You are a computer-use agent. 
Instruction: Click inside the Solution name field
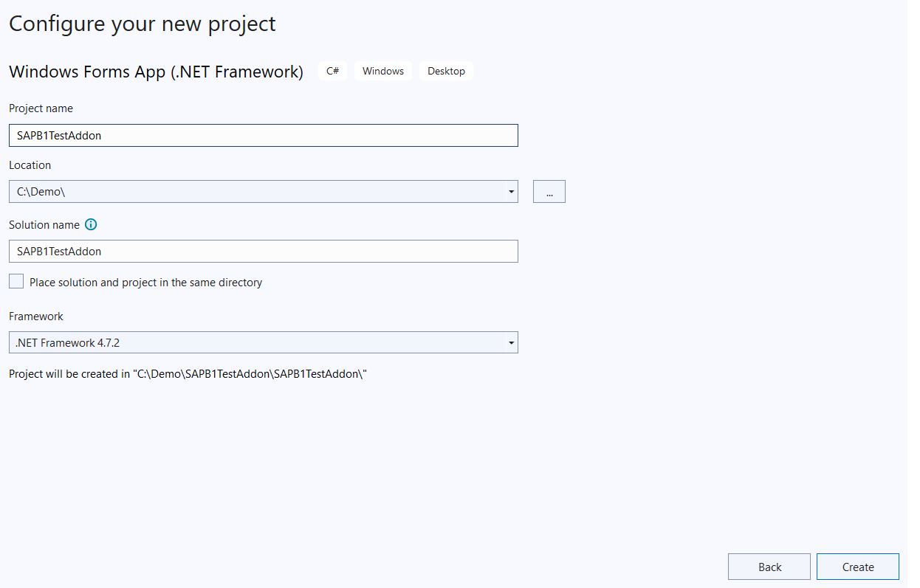[x=263, y=251]
